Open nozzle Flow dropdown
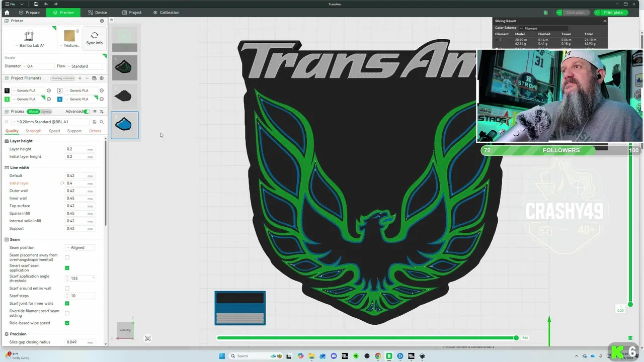 (x=85, y=66)
